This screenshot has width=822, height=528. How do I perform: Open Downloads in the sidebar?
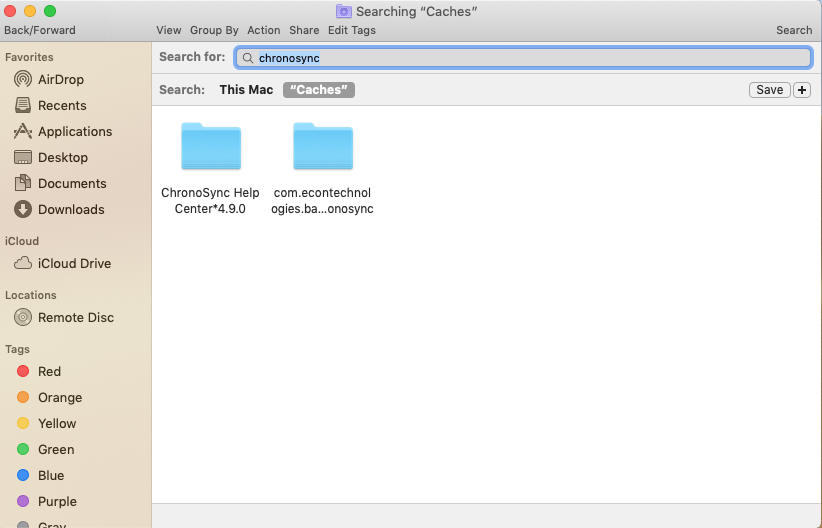[x=70, y=209]
